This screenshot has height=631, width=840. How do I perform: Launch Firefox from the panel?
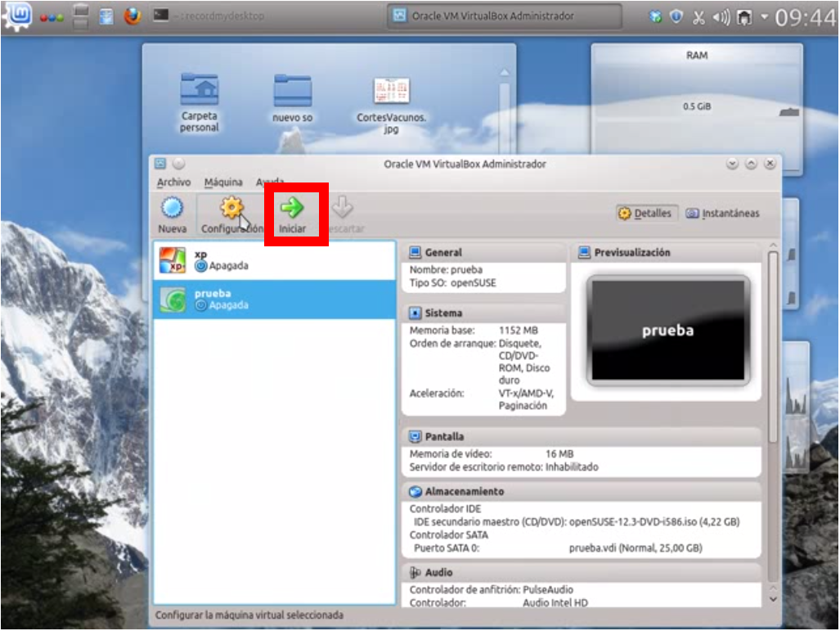[x=133, y=16]
